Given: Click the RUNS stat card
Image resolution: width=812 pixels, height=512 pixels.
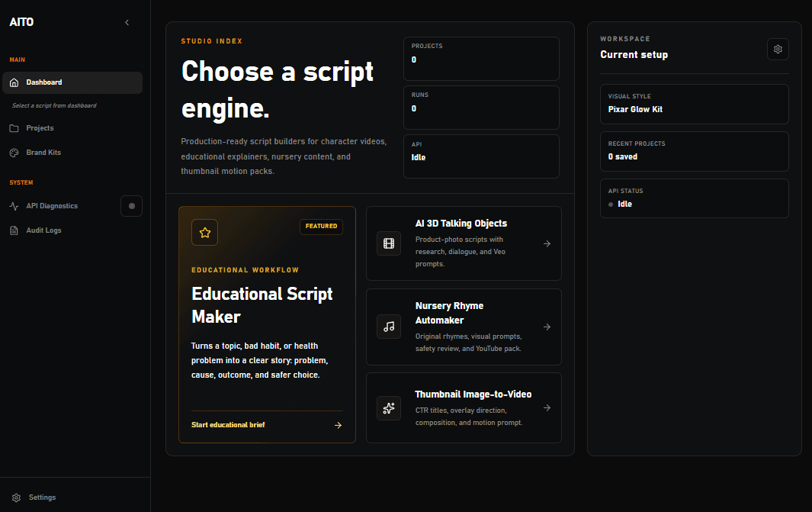Looking at the screenshot, I should pos(482,108).
